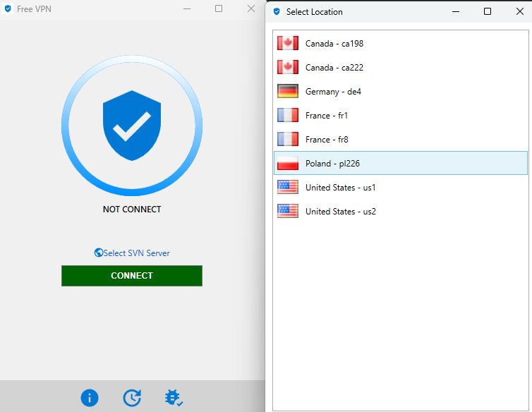Minimize the Select Location window

pos(457,11)
